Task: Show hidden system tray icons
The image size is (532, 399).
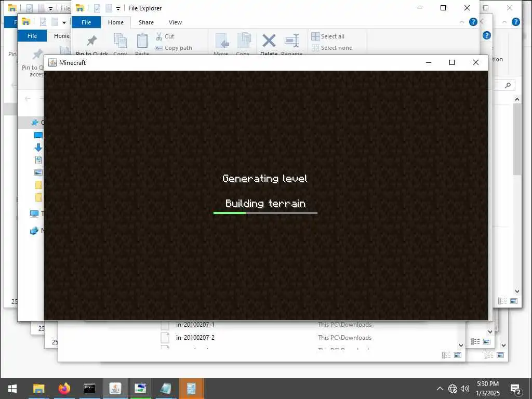Action: [x=440, y=389]
